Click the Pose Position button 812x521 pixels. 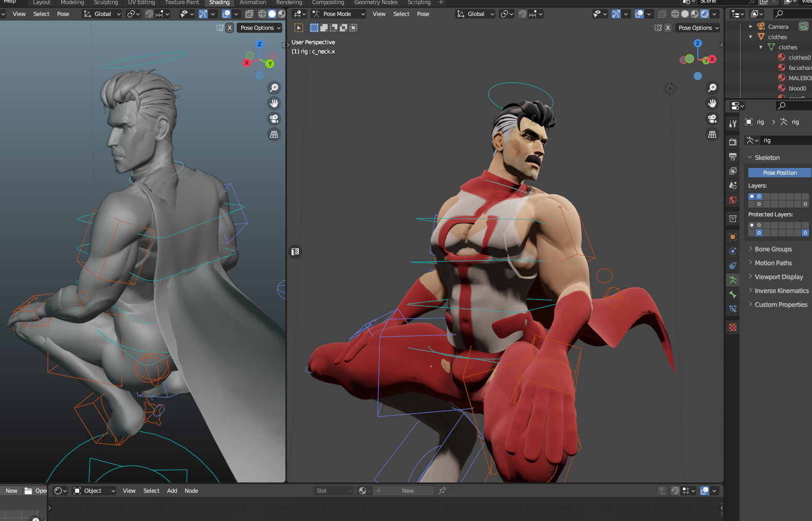click(779, 173)
